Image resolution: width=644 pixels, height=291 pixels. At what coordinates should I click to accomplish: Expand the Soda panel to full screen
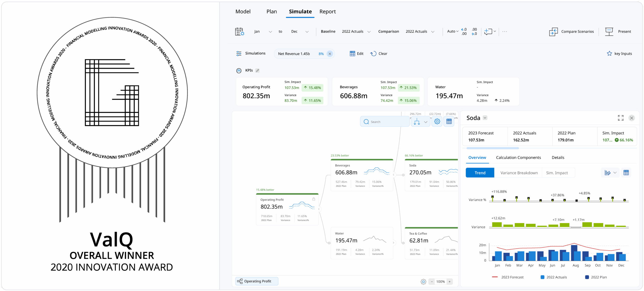pos(621,118)
